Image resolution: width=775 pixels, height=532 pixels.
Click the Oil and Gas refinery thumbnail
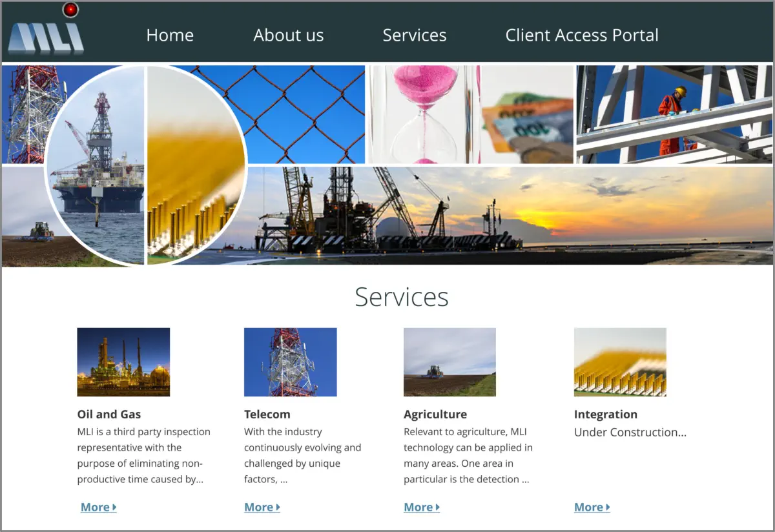tap(123, 362)
